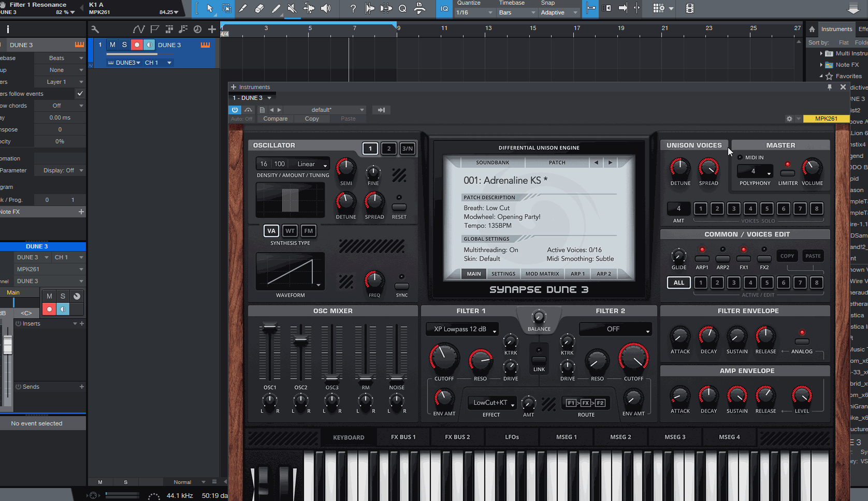Screen dimensions: 868x501
Task: Toggle record arm on DUNE 3 track
Action: tap(137, 45)
